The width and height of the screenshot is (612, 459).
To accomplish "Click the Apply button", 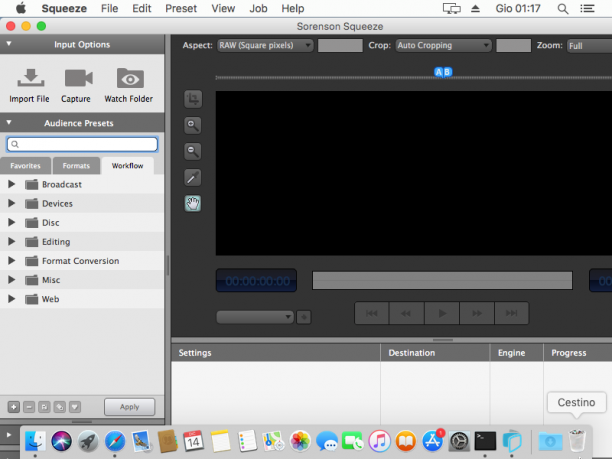I will coord(130,407).
